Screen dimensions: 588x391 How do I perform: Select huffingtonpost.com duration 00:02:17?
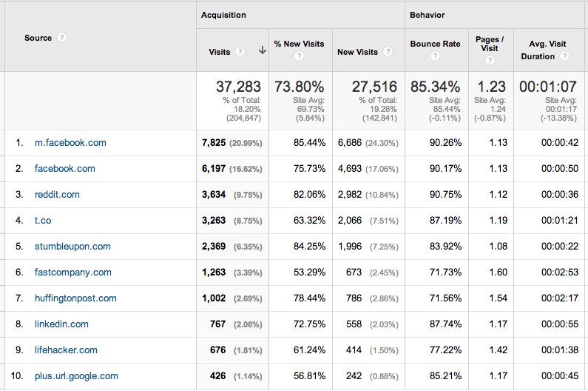click(x=560, y=298)
